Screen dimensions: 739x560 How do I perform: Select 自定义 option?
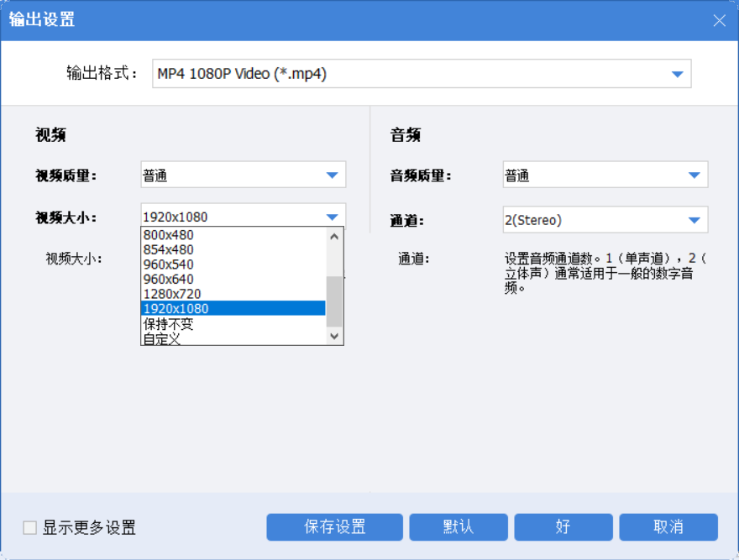click(x=233, y=338)
